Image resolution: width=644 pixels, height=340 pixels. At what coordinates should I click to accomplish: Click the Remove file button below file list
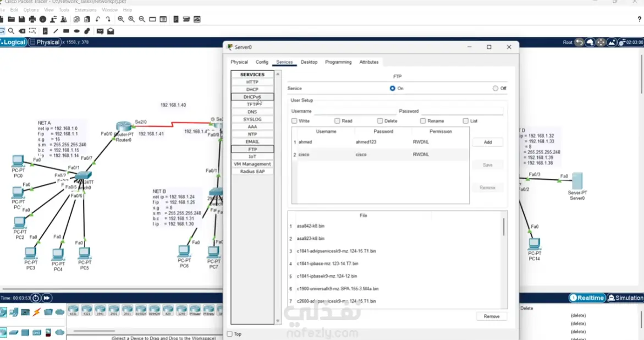point(492,316)
